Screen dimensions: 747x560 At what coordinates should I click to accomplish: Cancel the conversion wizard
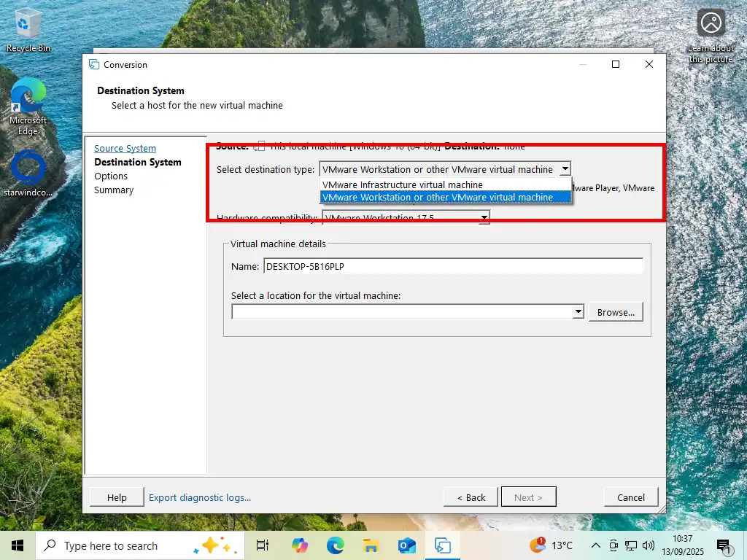[631, 497]
